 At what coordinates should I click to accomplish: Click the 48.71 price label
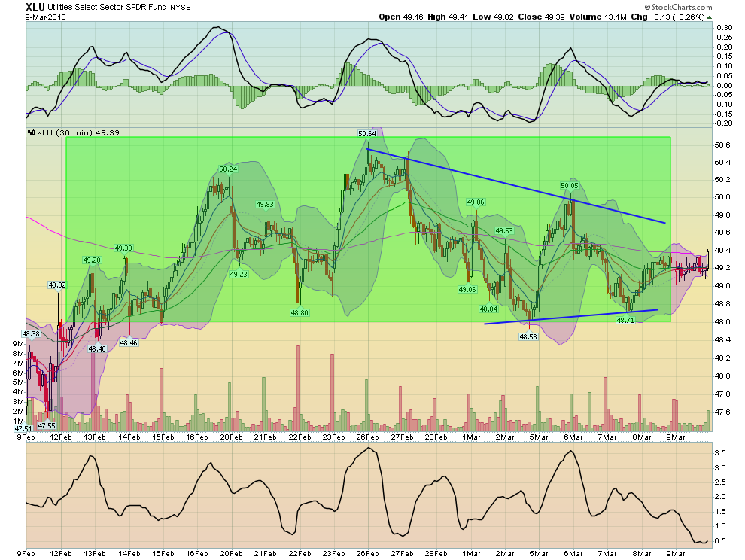coord(625,320)
